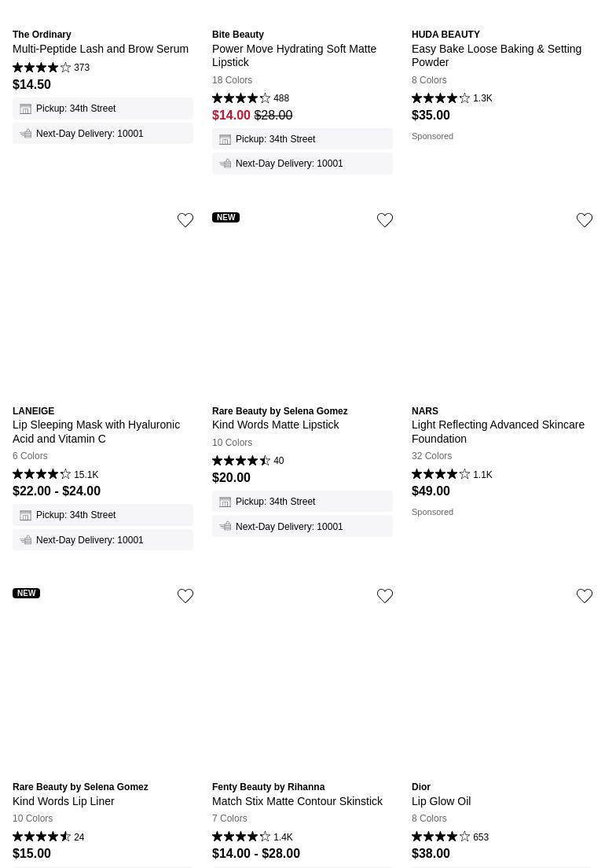Click the delivery icon under Bite Beauty lipstick
The image size is (605, 868).
(225, 164)
